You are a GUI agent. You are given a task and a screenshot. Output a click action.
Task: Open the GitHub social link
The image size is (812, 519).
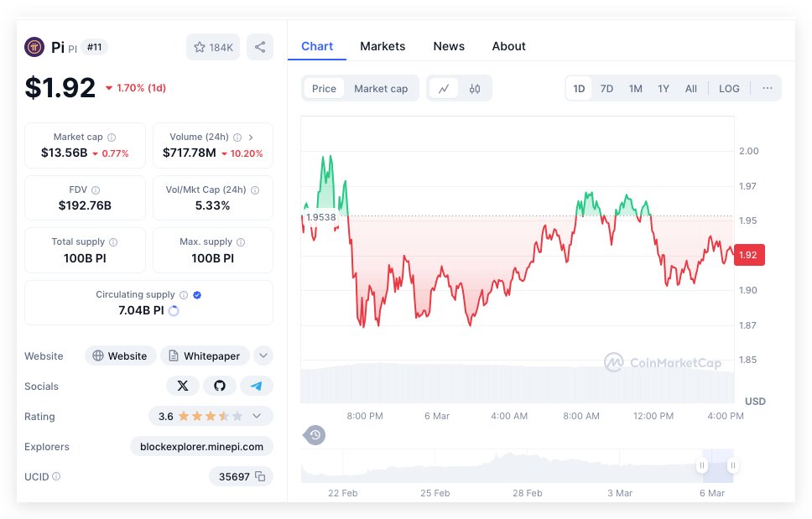[220, 386]
